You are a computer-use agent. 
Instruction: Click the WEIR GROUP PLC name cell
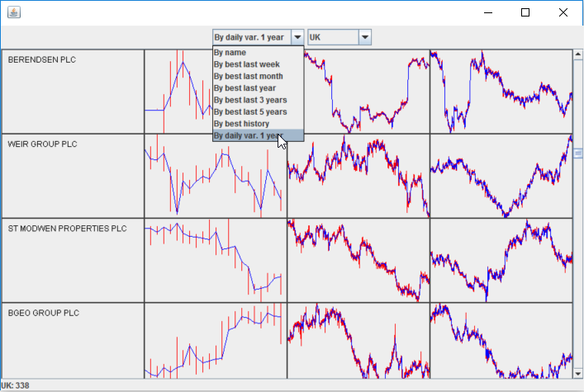pos(73,176)
